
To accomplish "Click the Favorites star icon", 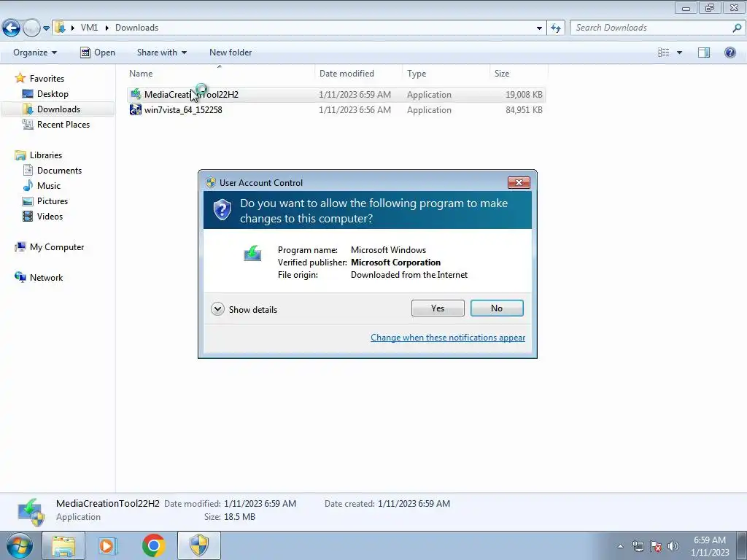I will [20, 78].
